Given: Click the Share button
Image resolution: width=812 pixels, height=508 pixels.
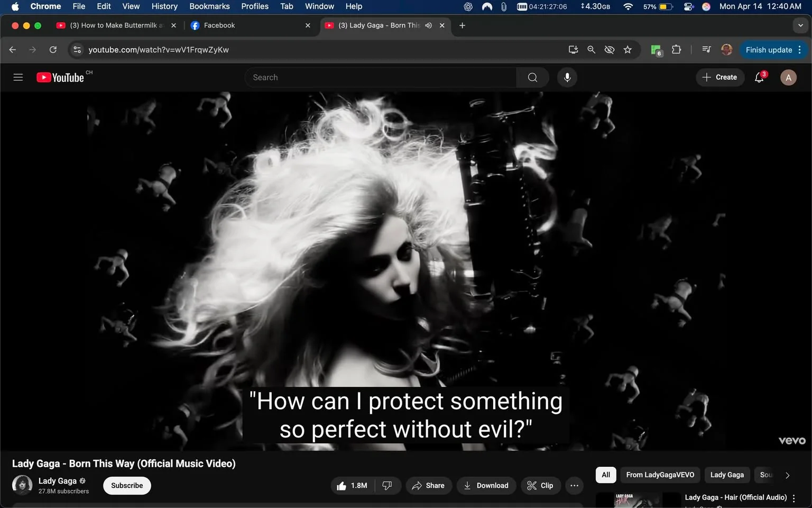Looking at the screenshot, I should click(429, 486).
